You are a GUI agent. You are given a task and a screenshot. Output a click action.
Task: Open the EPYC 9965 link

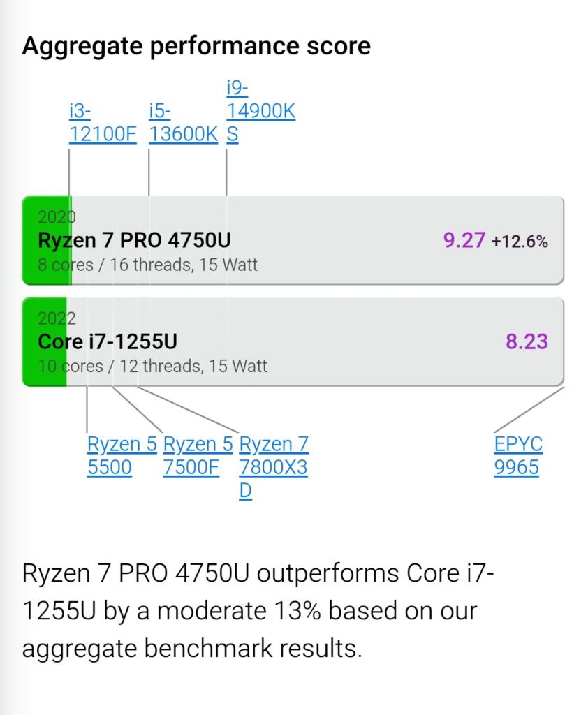[518, 455]
